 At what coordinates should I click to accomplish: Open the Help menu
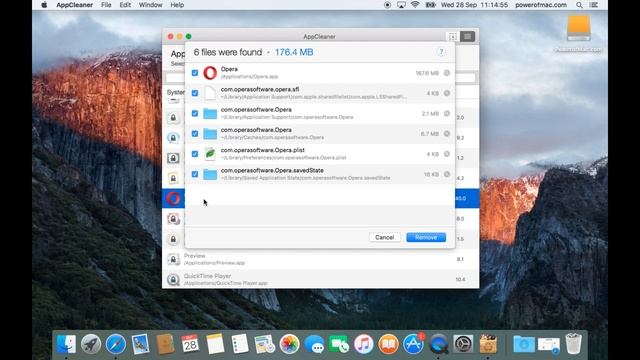pyautogui.click(x=177, y=5)
